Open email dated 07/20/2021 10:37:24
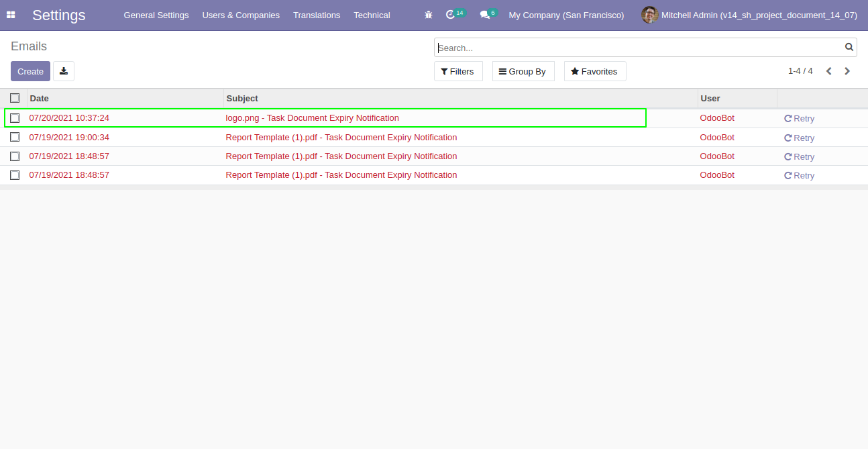This screenshot has height=449, width=868. [69, 117]
